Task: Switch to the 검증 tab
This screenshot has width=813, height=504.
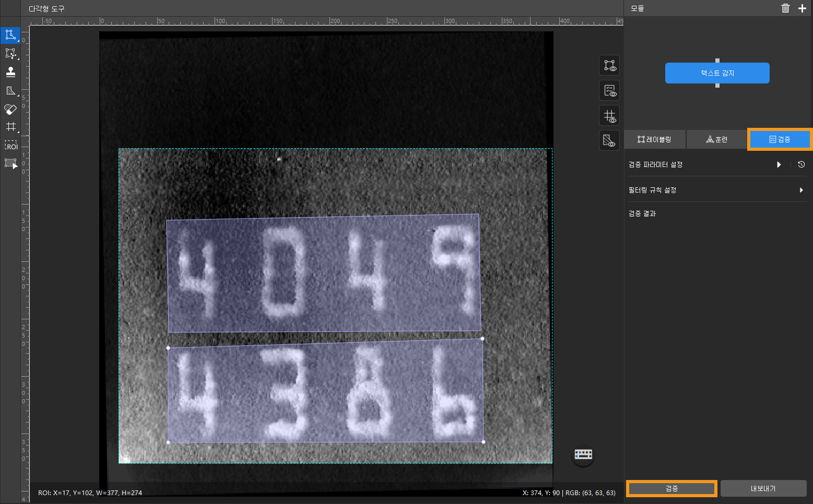Action: pyautogui.click(x=780, y=139)
